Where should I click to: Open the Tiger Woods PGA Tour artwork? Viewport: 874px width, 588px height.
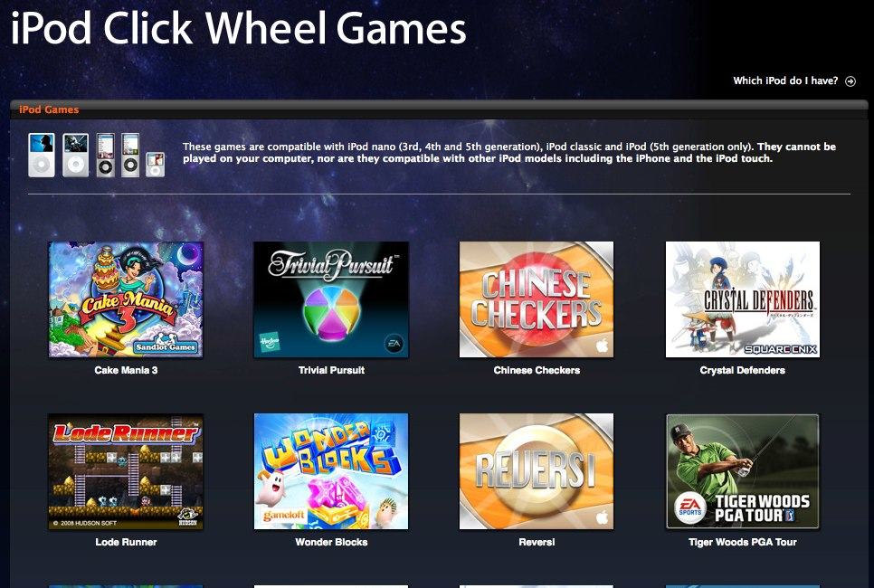coord(743,471)
